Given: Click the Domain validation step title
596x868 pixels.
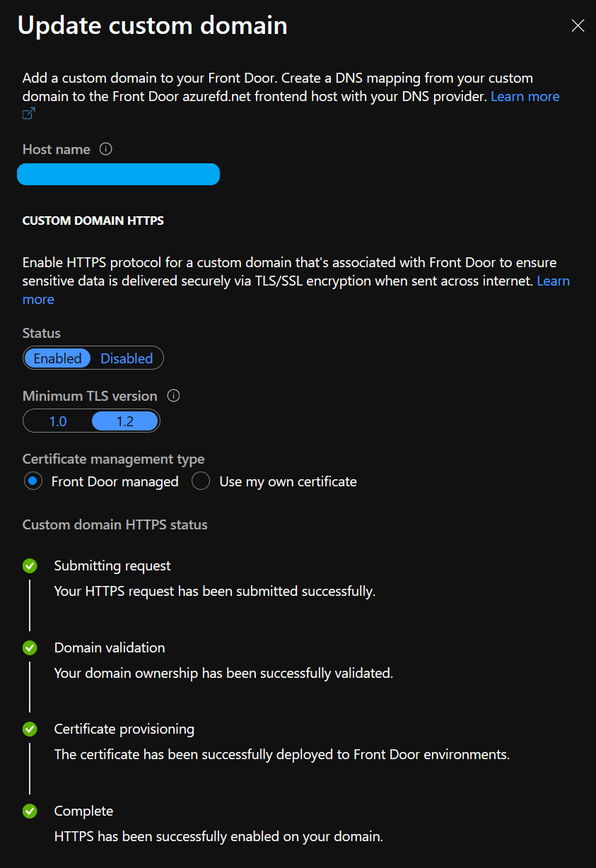Looking at the screenshot, I should (110, 647).
